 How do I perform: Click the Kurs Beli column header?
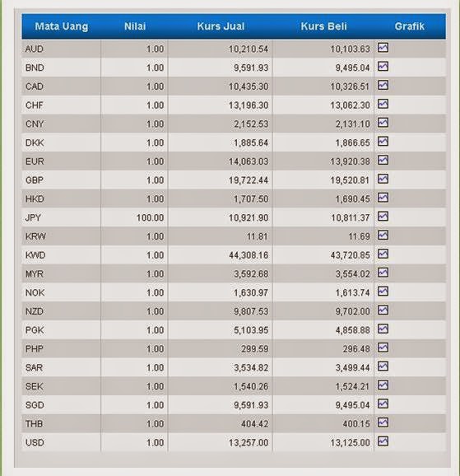(323, 26)
